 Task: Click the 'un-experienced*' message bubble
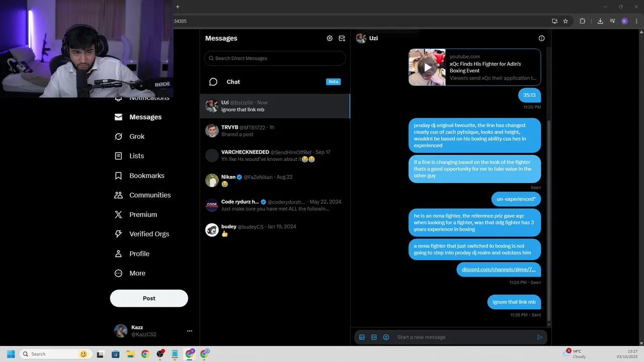click(516, 199)
